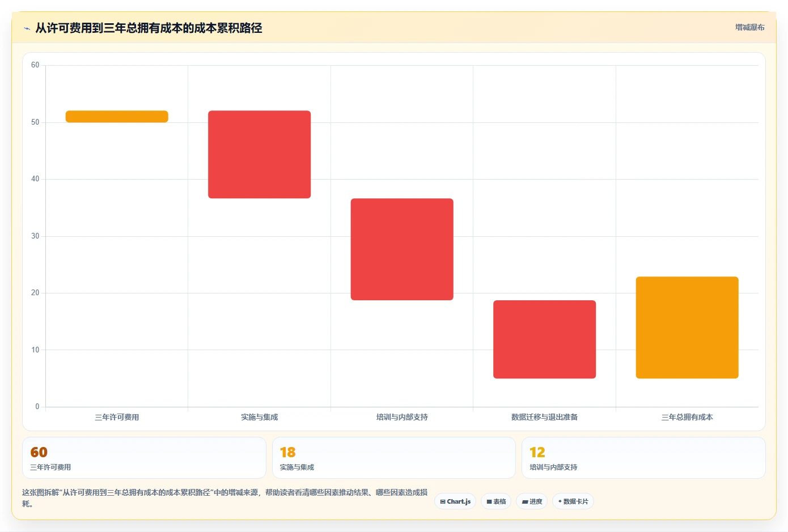This screenshot has width=788, height=532.
Task: Click the y-axis value 40
Action: pyautogui.click(x=35, y=179)
